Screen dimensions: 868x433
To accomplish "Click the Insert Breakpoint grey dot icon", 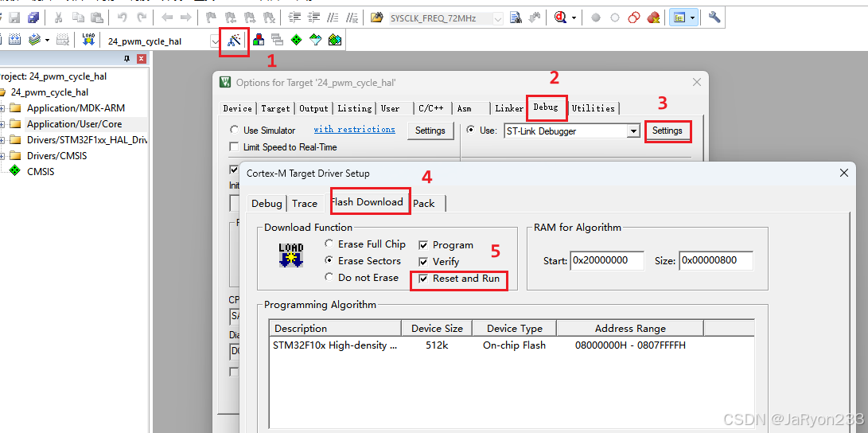I will [x=596, y=18].
